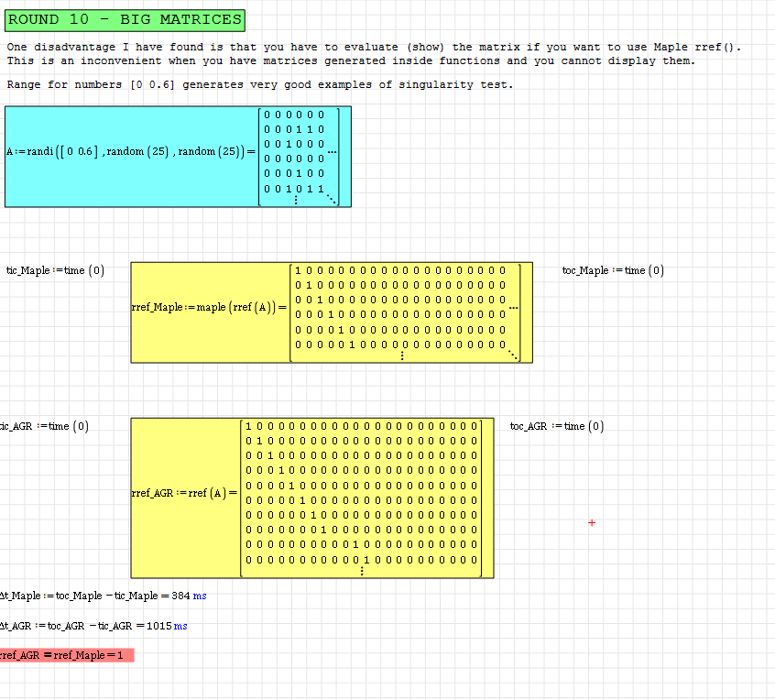The width and height of the screenshot is (775, 700).
Task: Click the rref_Maple:=maple(rref(A)) definition
Action: click(x=208, y=306)
